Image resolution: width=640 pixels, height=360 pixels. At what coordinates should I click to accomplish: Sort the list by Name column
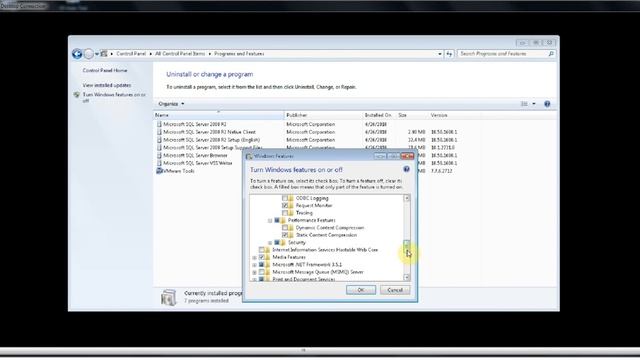point(218,116)
